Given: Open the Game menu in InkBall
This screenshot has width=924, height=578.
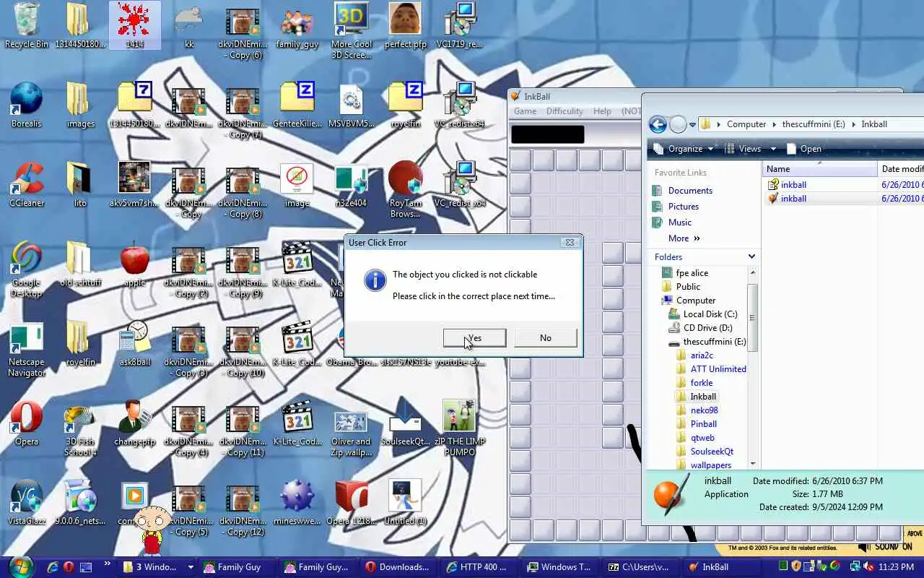Looking at the screenshot, I should [525, 111].
